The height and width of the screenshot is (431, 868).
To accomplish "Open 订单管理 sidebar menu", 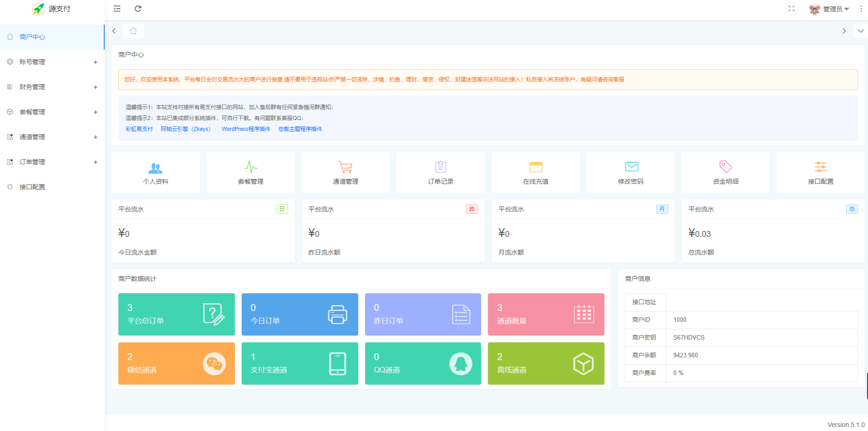I will (x=52, y=162).
